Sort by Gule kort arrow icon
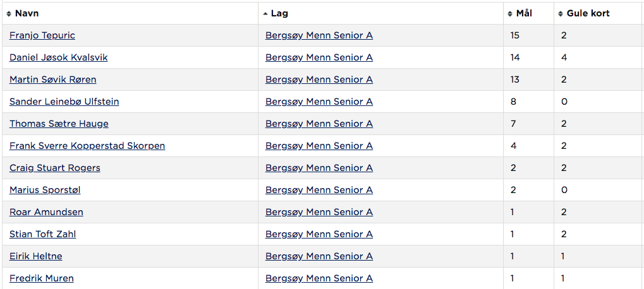Image resolution: width=644 pixels, height=289 pixels. pos(561,14)
